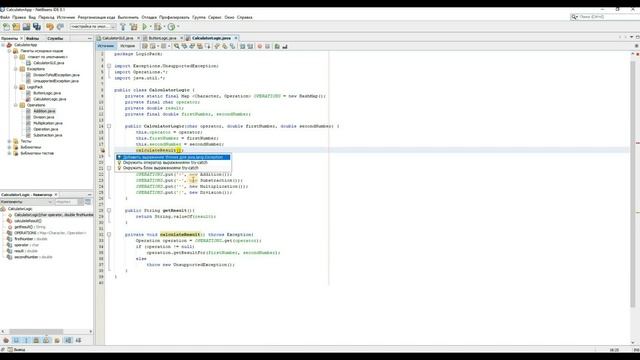Minimize the Navigator panel
Viewport: 640px width, 360px height.
[89, 195]
